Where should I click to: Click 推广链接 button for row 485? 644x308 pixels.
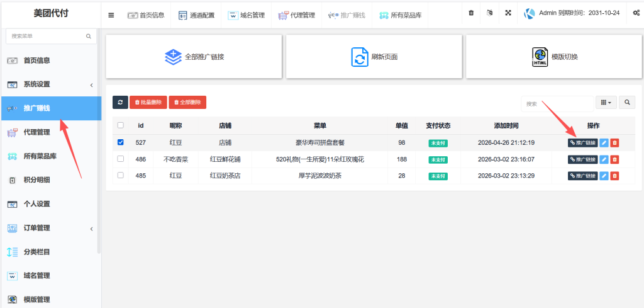tap(583, 176)
